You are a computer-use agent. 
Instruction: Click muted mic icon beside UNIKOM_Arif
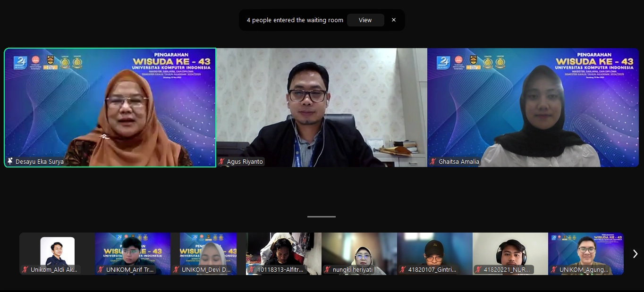[101, 270]
